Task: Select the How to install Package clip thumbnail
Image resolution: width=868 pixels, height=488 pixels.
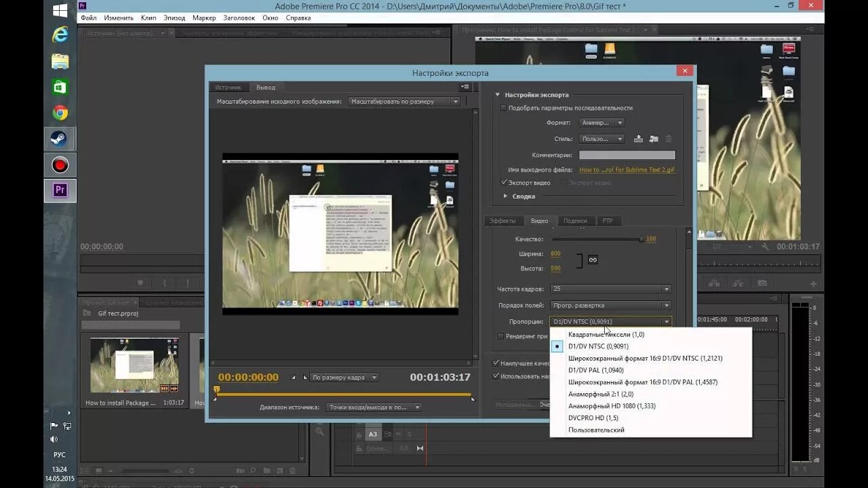Action: pyautogui.click(x=134, y=365)
